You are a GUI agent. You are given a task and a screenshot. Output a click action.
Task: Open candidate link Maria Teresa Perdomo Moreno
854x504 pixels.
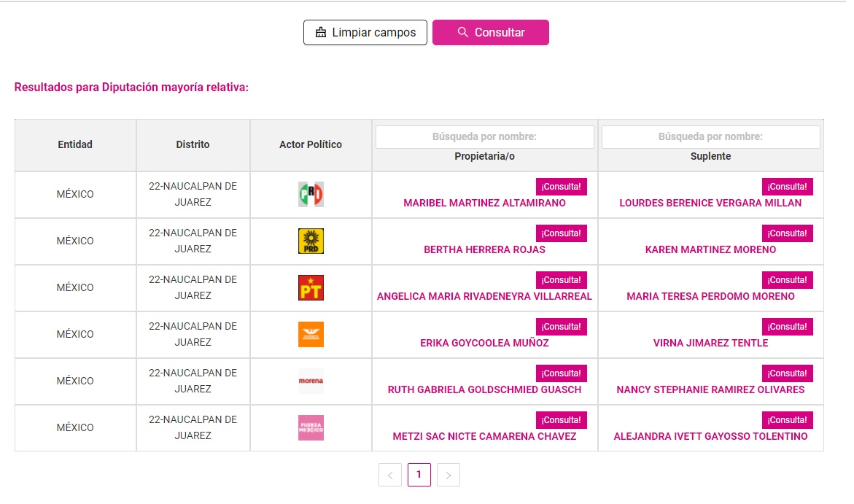710,296
